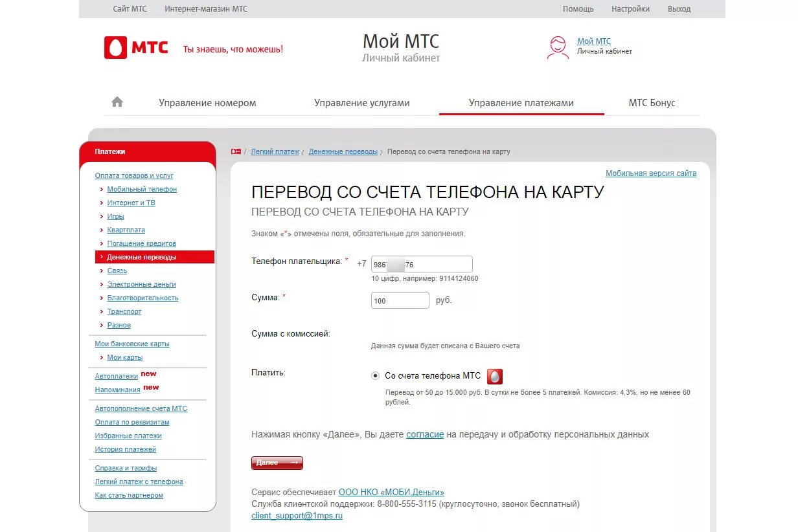This screenshot has width=798, height=532.
Task: Click the small red breadcrumb root icon
Action: [x=236, y=151]
